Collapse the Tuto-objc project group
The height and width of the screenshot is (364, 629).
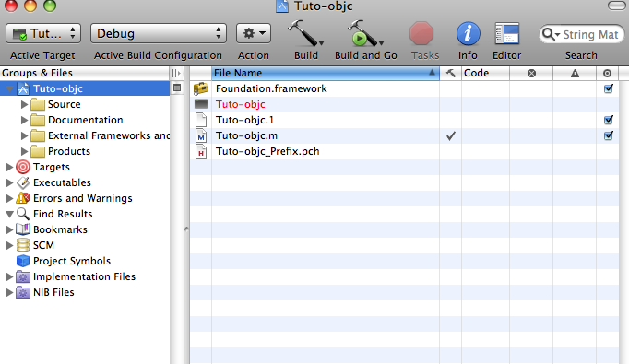9,88
